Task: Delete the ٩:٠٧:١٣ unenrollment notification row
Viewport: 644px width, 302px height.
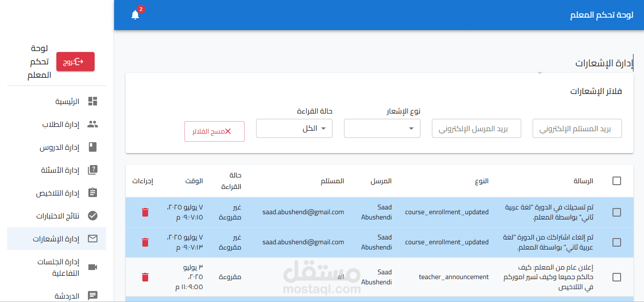Action: coord(145,242)
